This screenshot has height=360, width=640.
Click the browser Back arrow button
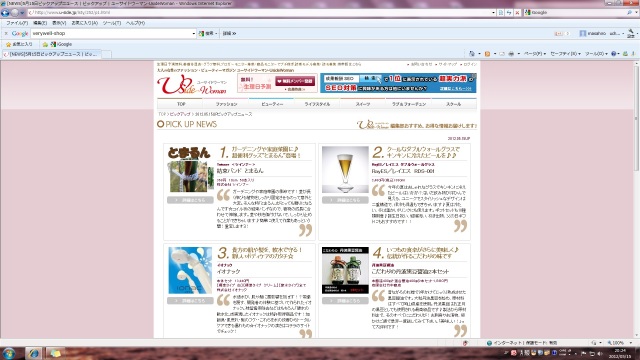point(5,13)
